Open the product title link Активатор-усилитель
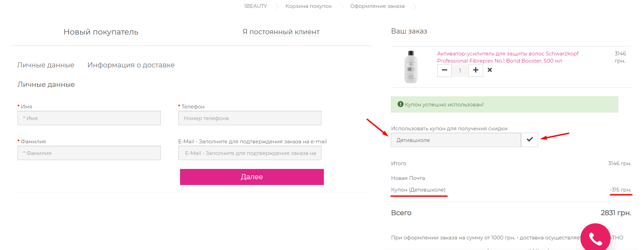Screen dimensions: 644x250 (508, 57)
